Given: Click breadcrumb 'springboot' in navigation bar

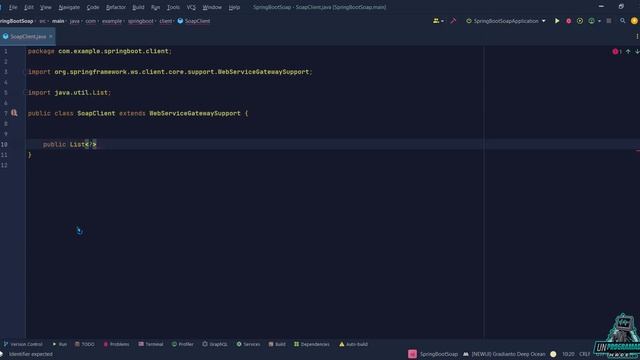Looking at the screenshot, I should click(140, 21).
